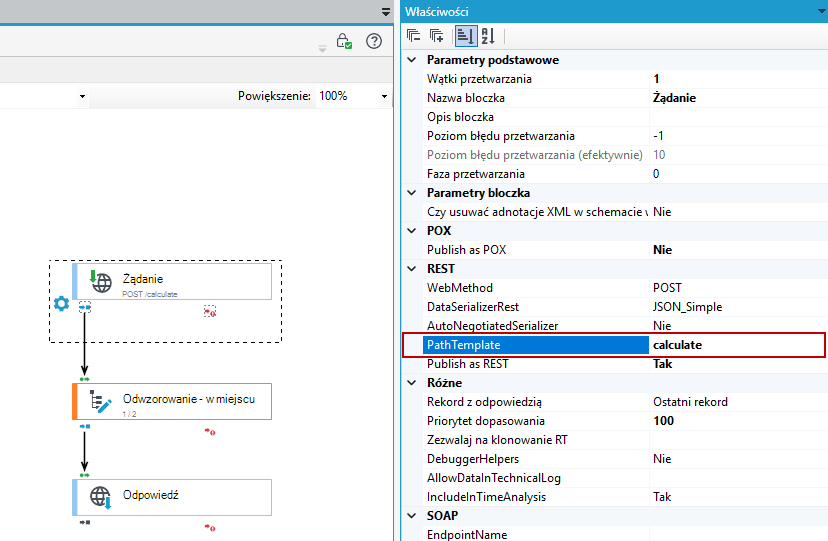The height and width of the screenshot is (541, 828).
Task: Click the expand all groups icon
Action: tap(436, 36)
